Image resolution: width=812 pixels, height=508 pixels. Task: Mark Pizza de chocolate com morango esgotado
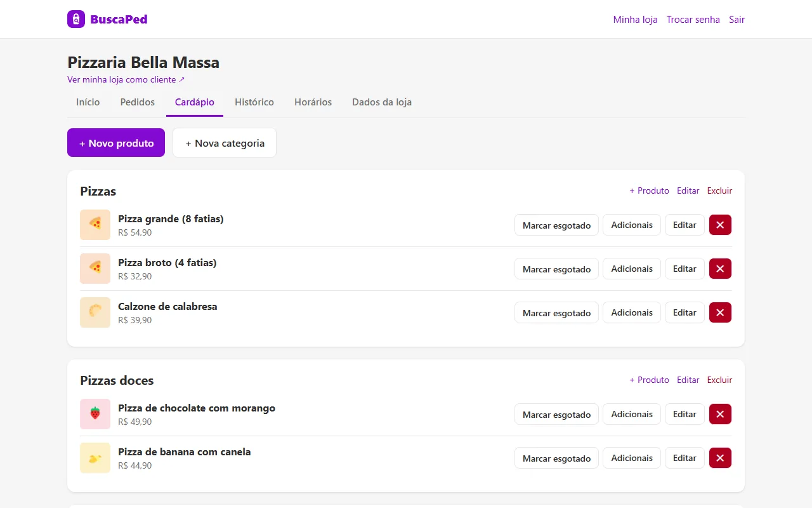(556, 414)
